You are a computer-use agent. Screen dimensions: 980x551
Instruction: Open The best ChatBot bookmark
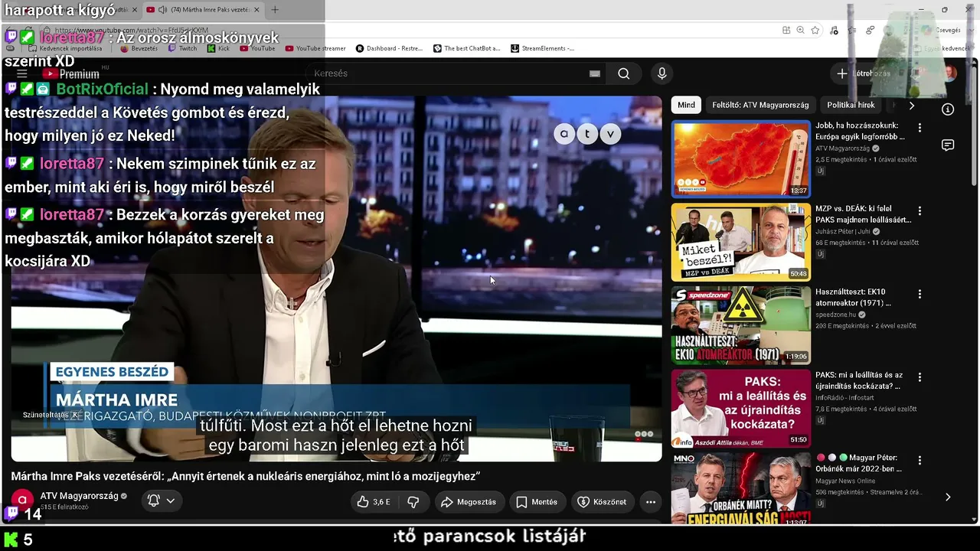[466, 48]
